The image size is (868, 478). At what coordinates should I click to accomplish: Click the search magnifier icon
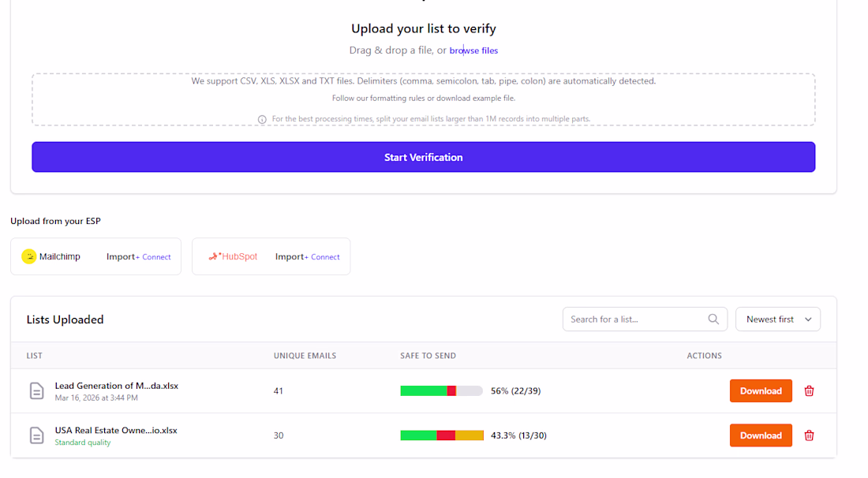[x=713, y=319]
